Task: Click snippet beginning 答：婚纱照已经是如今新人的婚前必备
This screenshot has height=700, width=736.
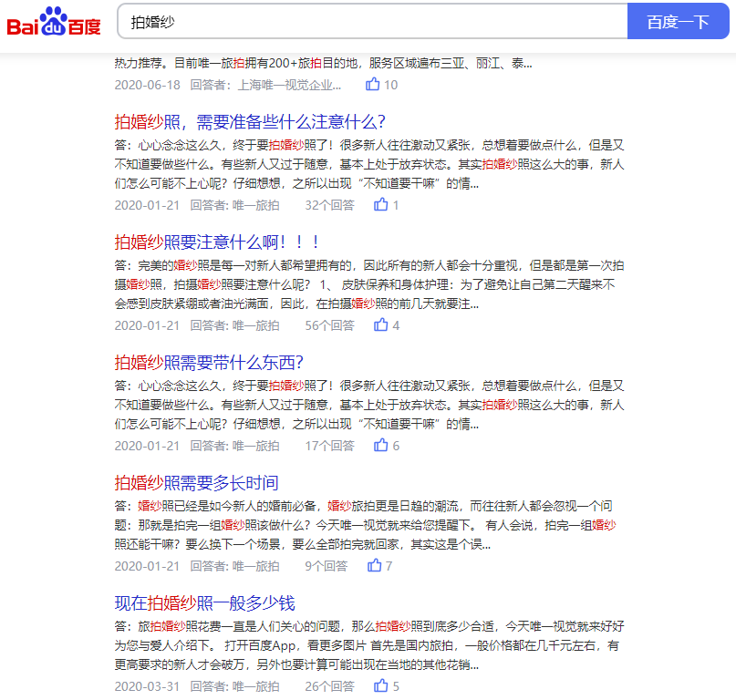Action: (x=366, y=525)
